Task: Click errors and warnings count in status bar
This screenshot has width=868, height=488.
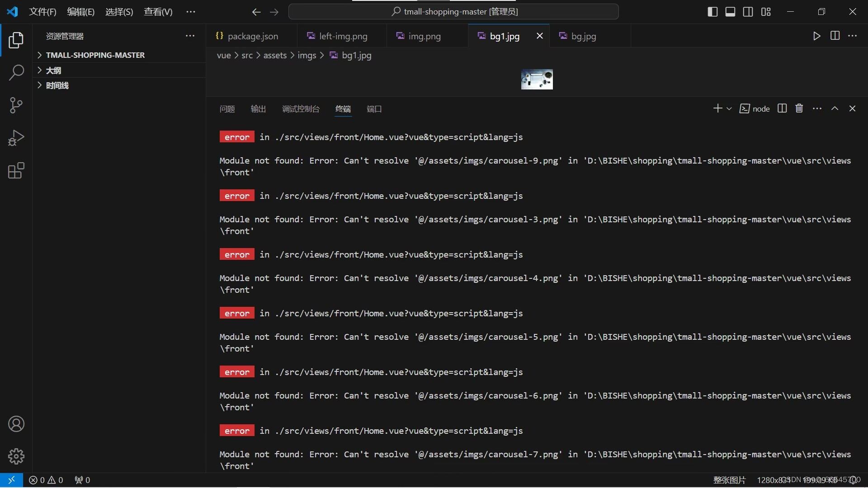Action: click(46, 480)
